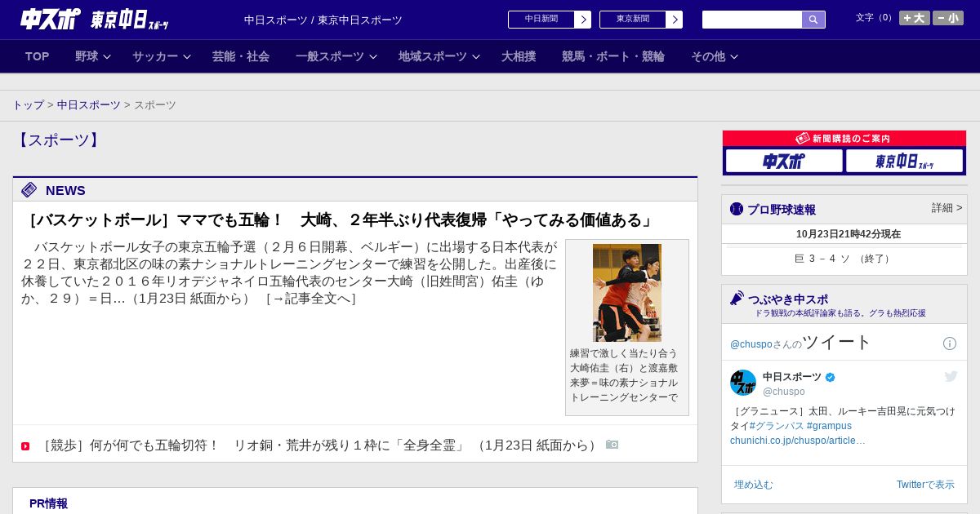The width and height of the screenshot is (980, 514).
Task: Open プロ野球速報 details via 詳細 link
Action: tap(947, 208)
